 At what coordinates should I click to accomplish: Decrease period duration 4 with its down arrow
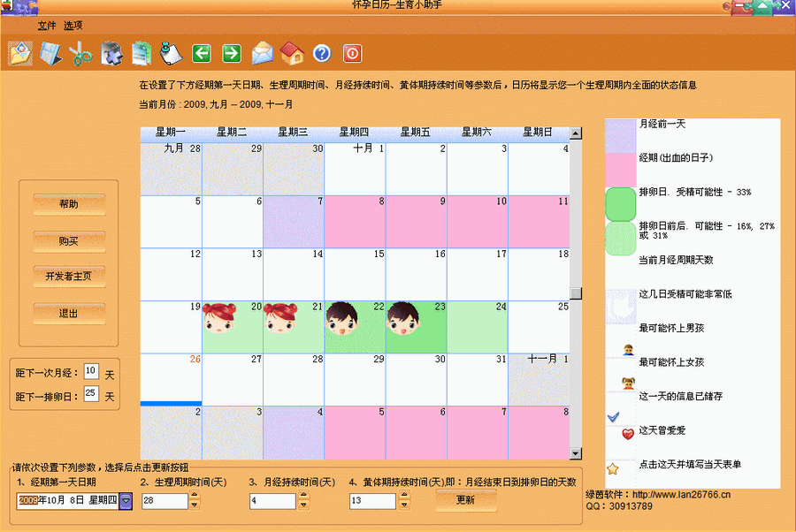[x=302, y=505]
